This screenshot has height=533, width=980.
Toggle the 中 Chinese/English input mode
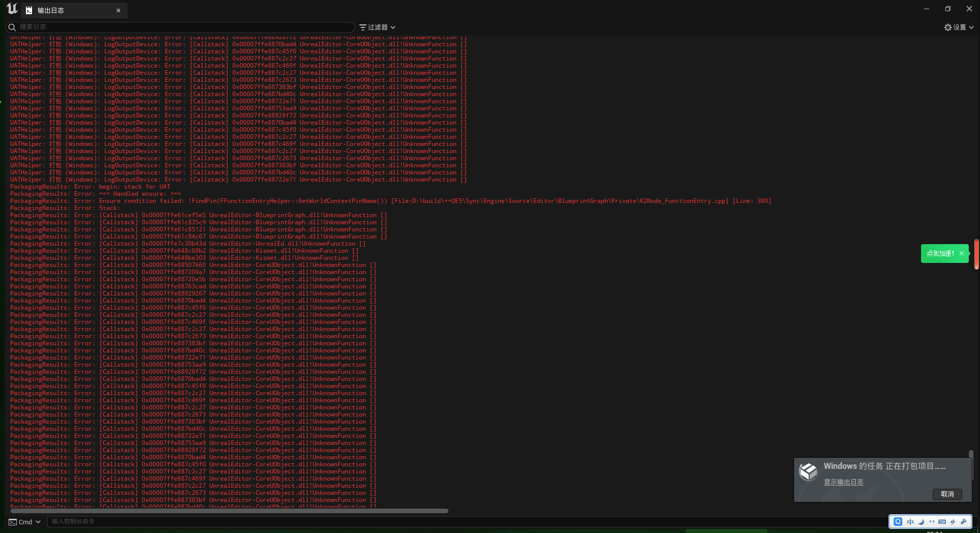coord(910,522)
